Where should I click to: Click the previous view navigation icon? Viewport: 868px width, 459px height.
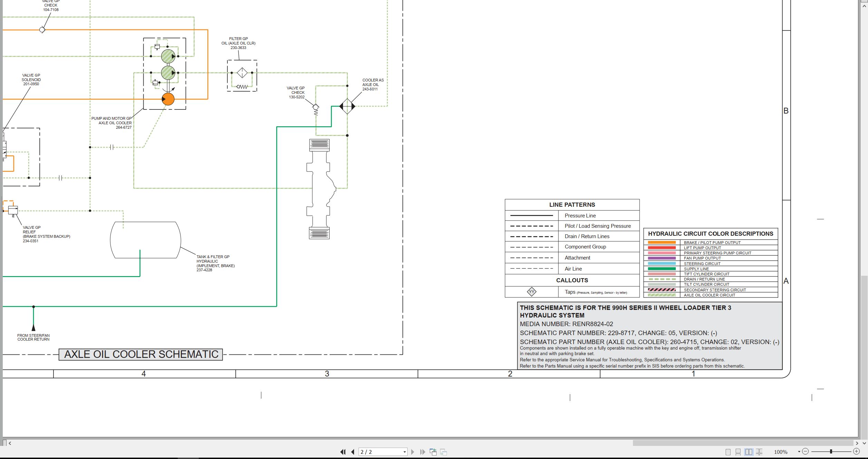[433, 452]
